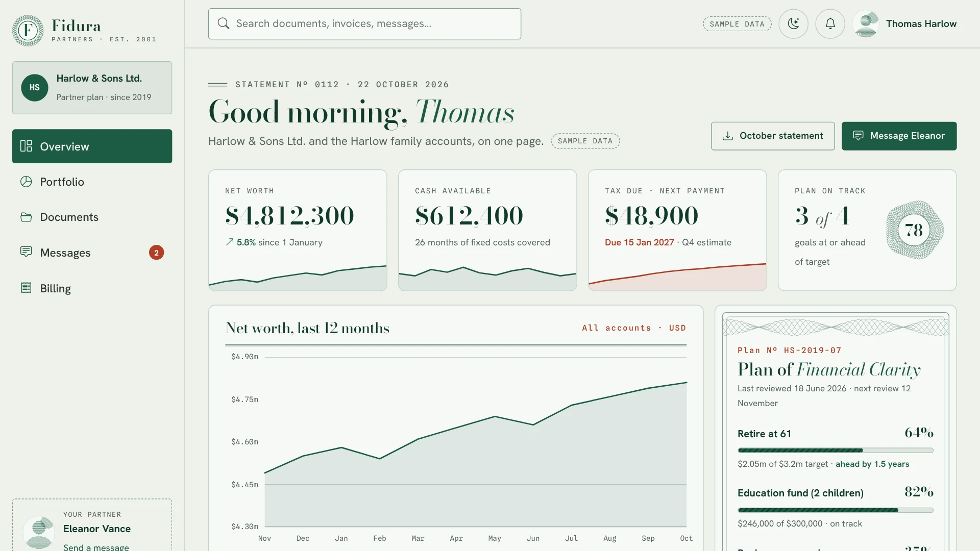The image size is (980, 551).
Task: Open Thomas Harlow's profile avatar
Action: click(x=866, y=24)
